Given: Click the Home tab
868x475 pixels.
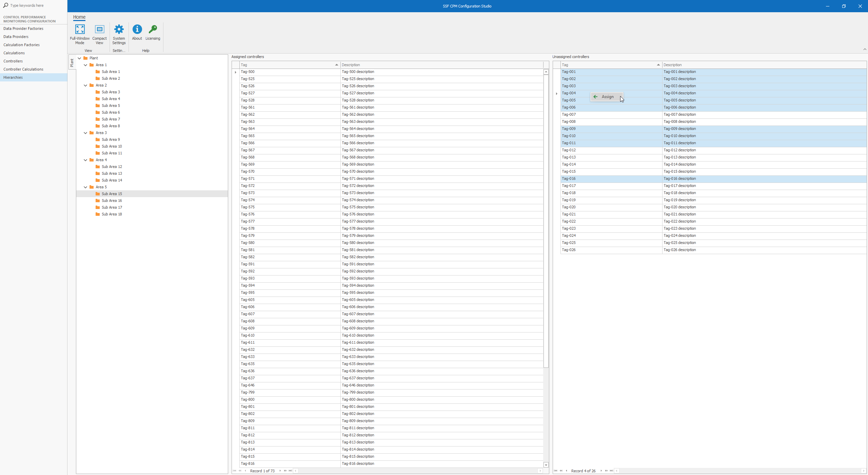Looking at the screenshot, I should 79,17.
